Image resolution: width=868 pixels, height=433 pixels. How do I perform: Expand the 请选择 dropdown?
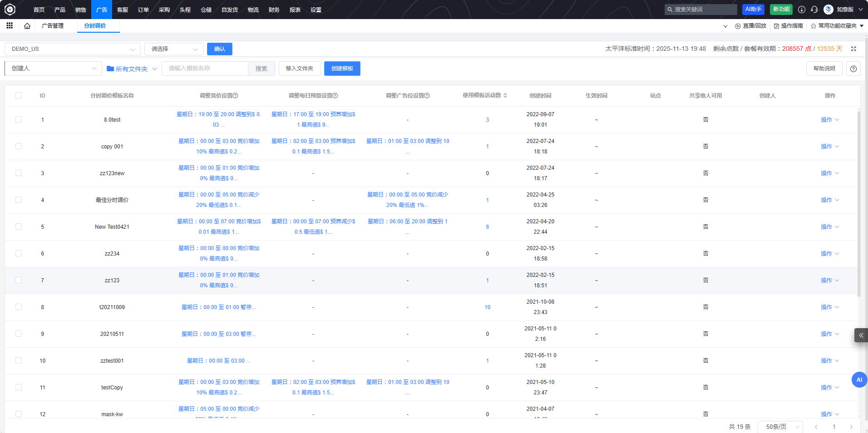[173, 49]
